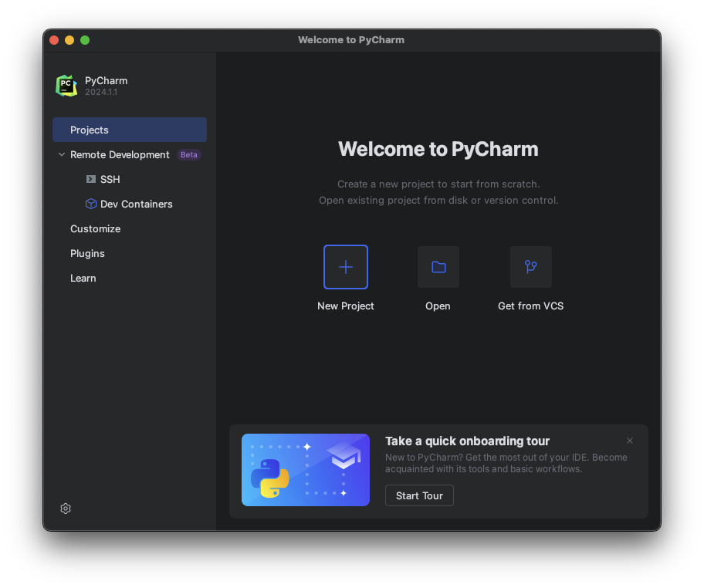Click the onboarding tour thumbnail image
The image size is (704, 588).
306,470
